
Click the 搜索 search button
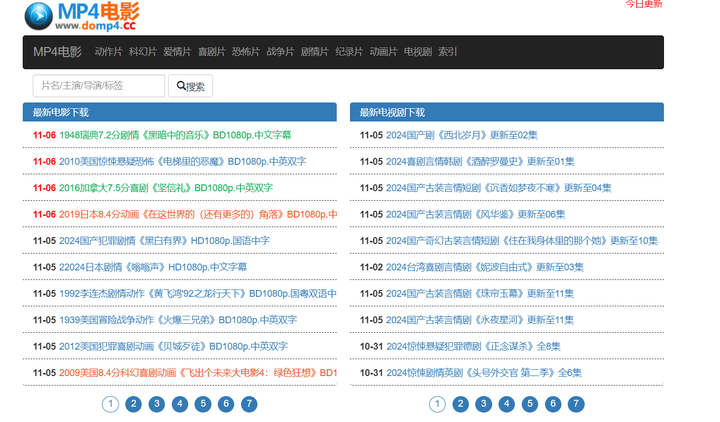[190, 86]
